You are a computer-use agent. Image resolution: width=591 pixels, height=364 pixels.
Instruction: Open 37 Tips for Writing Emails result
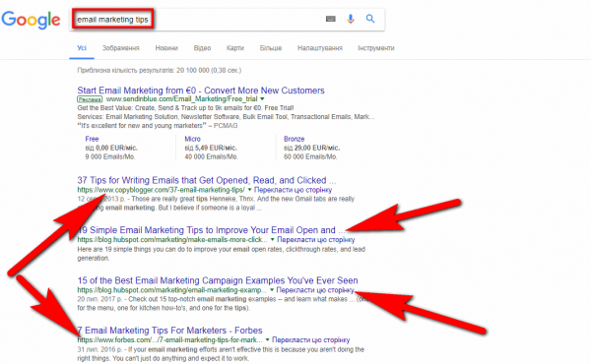point(207,180)
